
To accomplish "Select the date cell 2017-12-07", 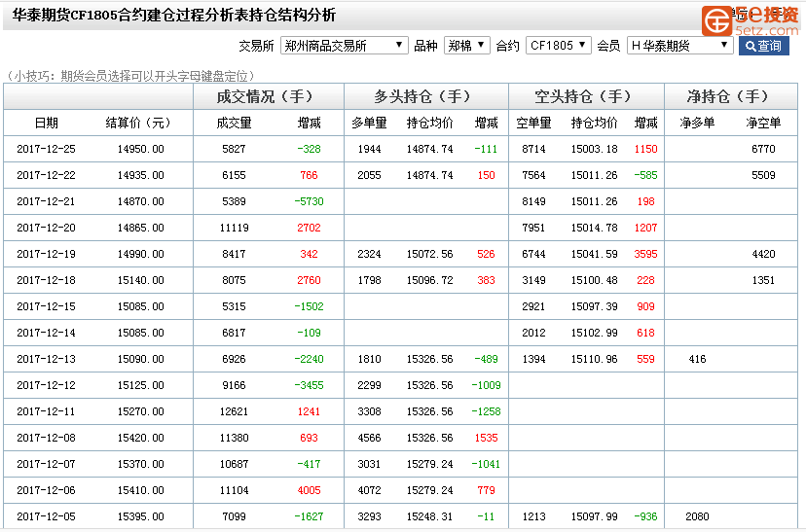I will (x=47, y=464).
